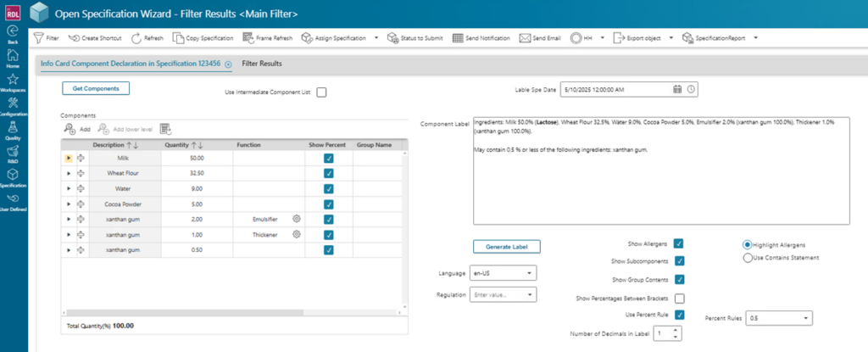Select Use Contains Statement radio button
868x352 pixels.
747,257
